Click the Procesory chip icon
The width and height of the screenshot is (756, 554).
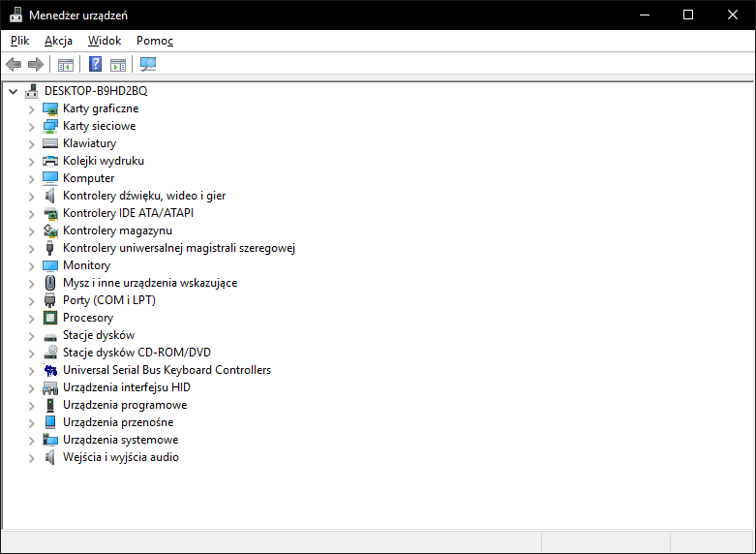[x=50, y=318]
